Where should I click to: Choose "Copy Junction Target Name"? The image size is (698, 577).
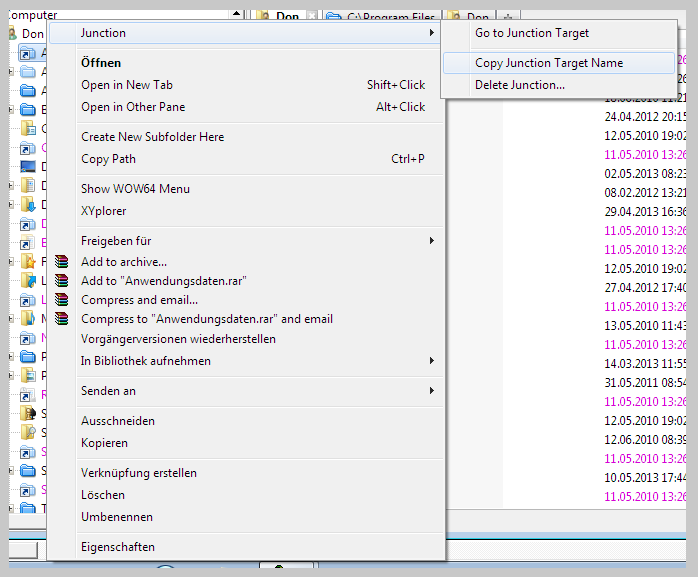coord(548,63)
